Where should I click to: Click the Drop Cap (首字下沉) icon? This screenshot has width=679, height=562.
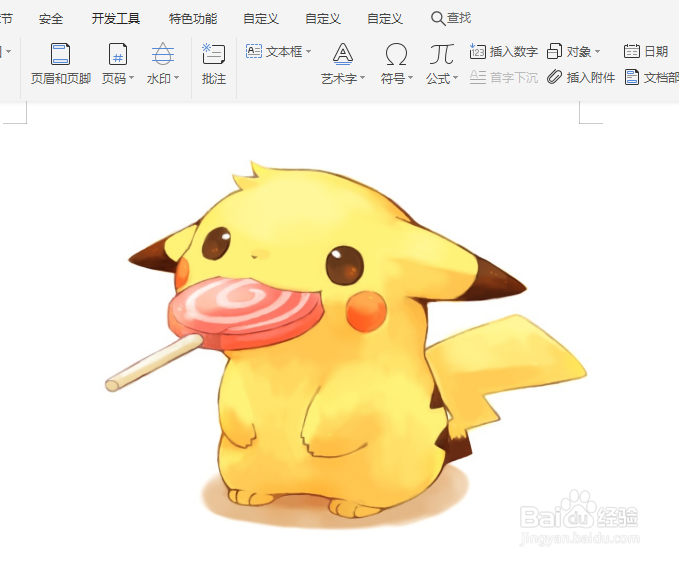click(478, 77)
